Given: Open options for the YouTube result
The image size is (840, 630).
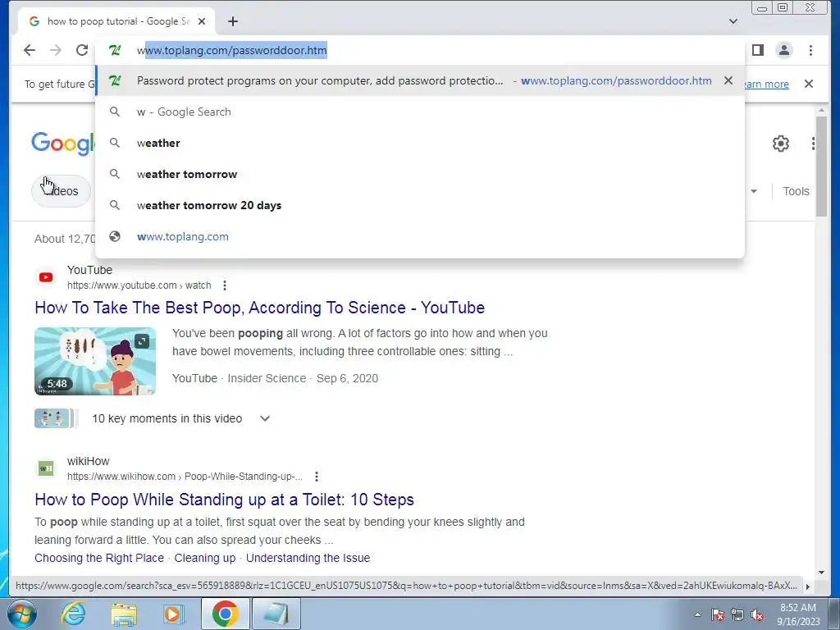Looking at the screenshot, I should click(x=225, y=285).
